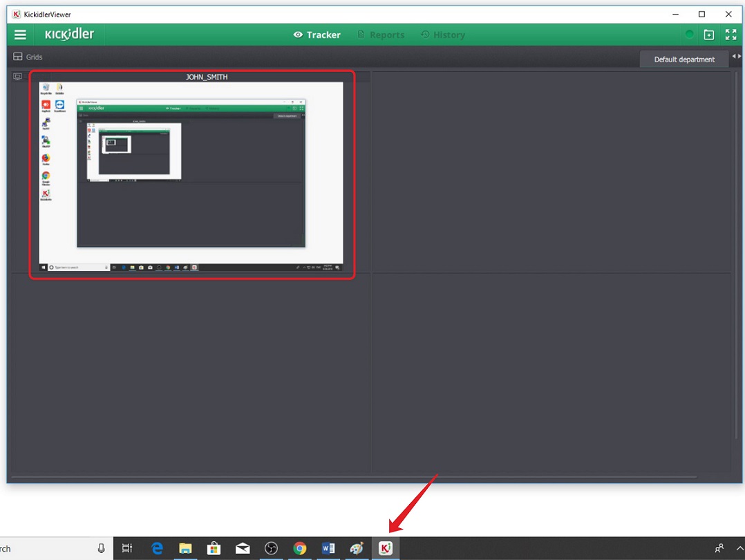
Task: Open the Reports tab
Action: (381, 35)
